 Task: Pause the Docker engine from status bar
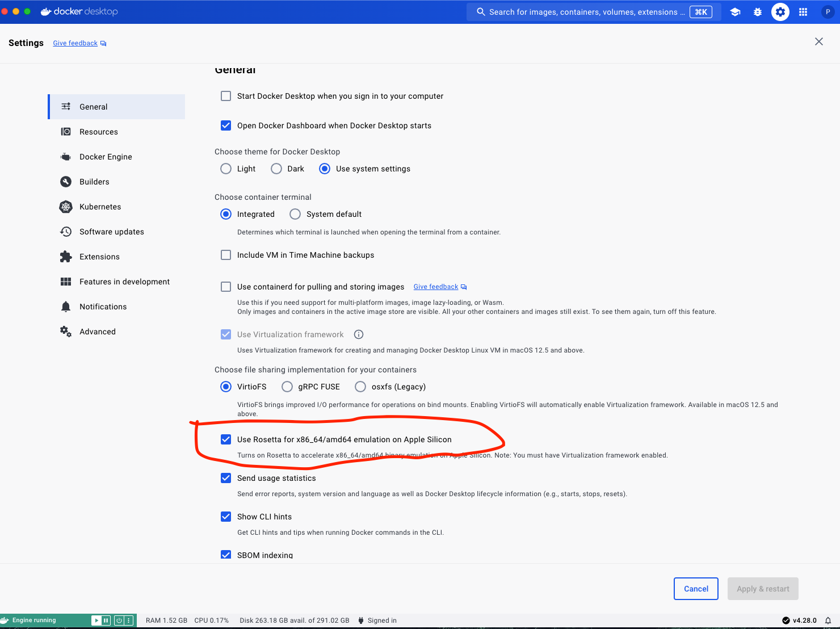(x=106, y=620)
